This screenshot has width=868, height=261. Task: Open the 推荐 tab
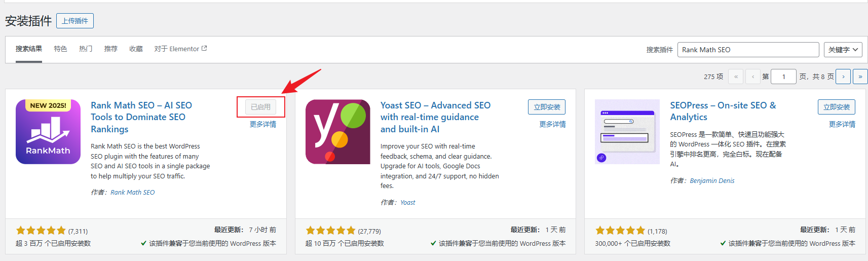(110, 49)
